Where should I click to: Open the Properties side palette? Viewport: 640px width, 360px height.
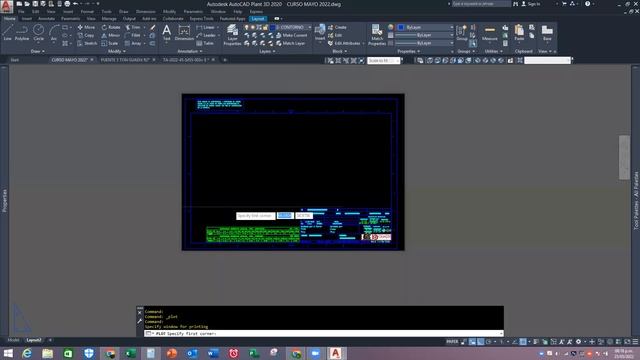coord(4,200)
